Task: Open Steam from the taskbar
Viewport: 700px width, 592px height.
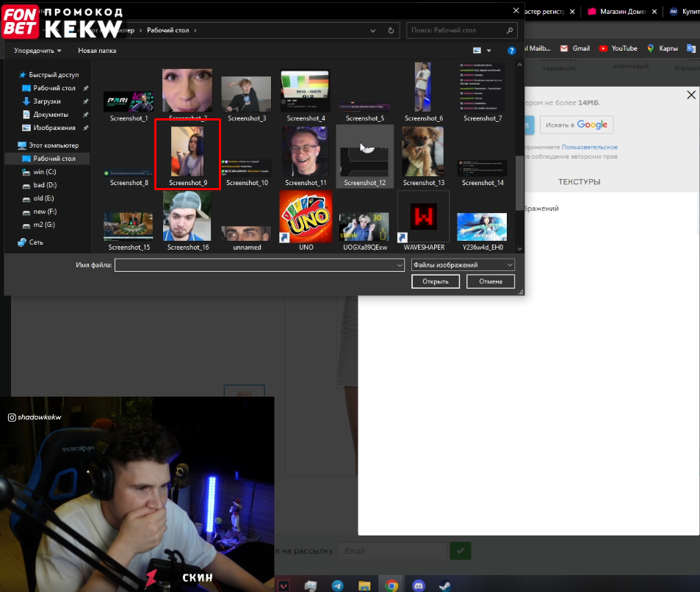Action: tap(445, 585)
